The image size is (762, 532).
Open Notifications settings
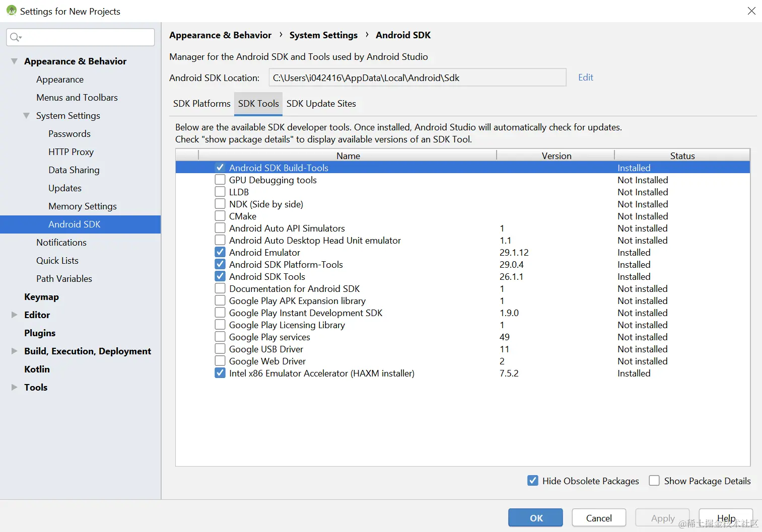click(x=61, y=243)
